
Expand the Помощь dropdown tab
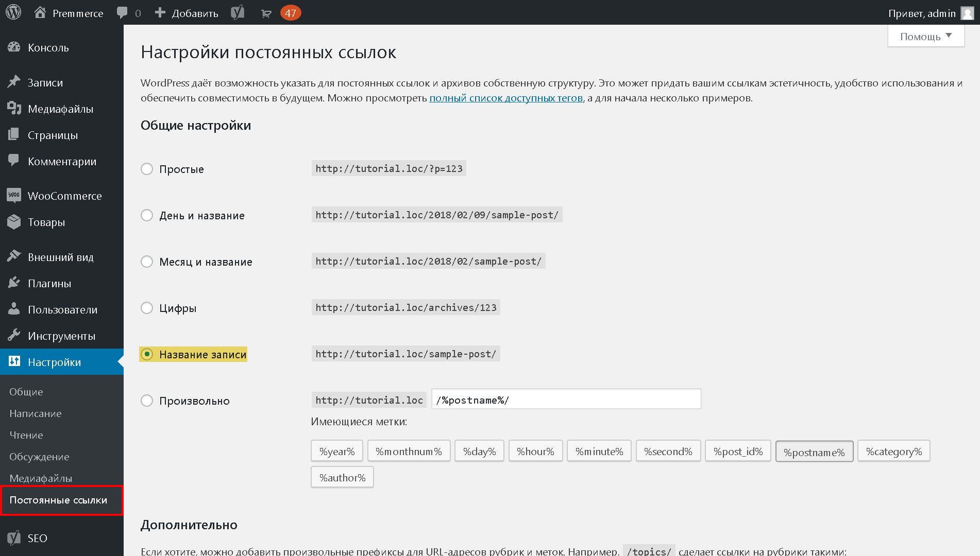pyautogui.click(x=926, y=36)
